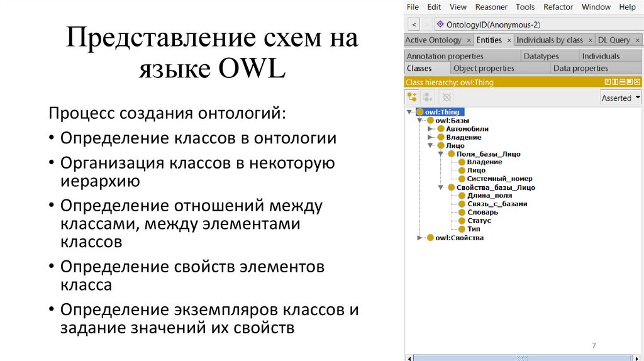Open help for the Class hierarchy view
The width and height of the screenshot is (644, 361).
(608, 82)
